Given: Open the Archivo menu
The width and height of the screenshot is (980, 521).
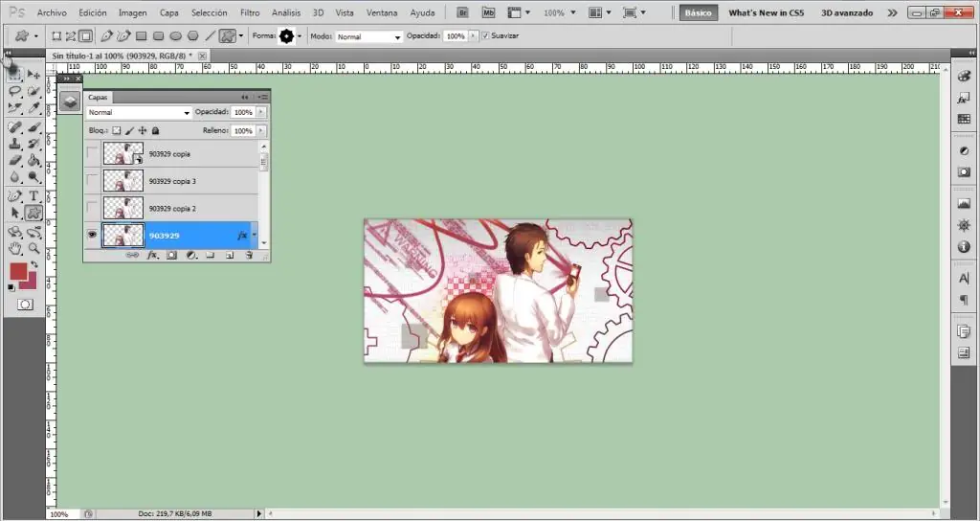Looking at the screenshot, I should pyautogui.click(x=52, y=12).
